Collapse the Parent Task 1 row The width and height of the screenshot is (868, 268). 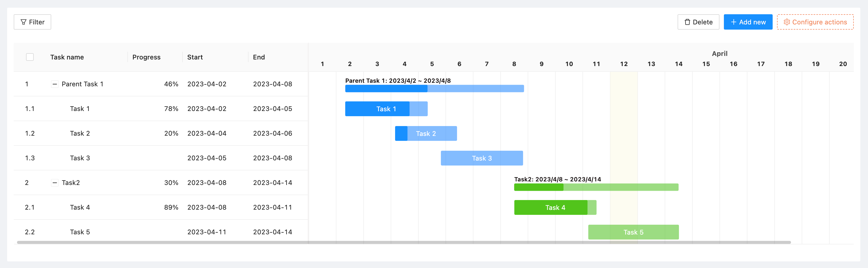pyautogui.click(x=55, y=84)
